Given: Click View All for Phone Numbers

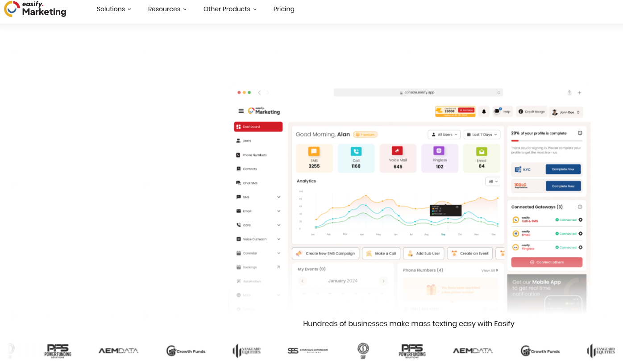Looking at the screenshot, I should click(490, 270).
